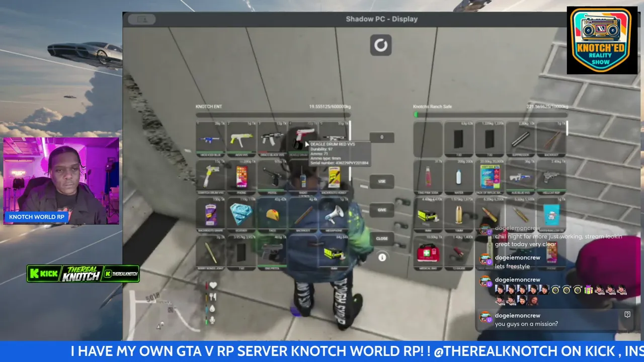Select the Draco Black VVS slot
The image size is (644, 362).
[x=272, y=139]
